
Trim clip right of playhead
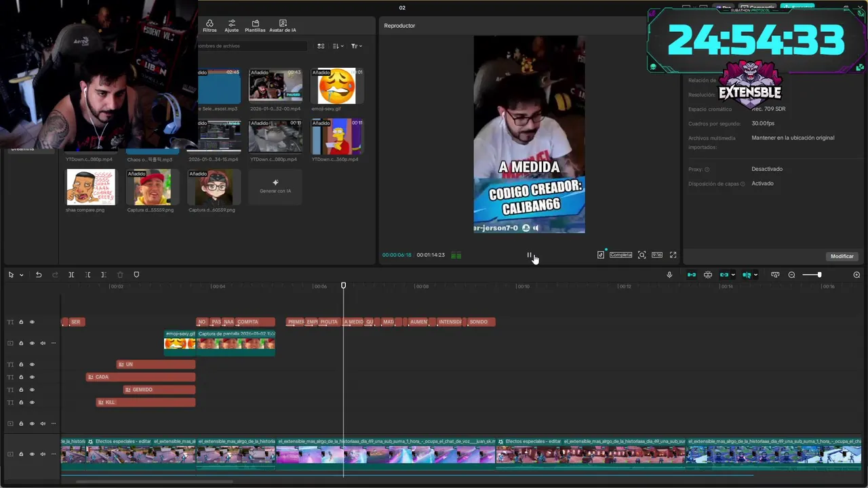103,274
